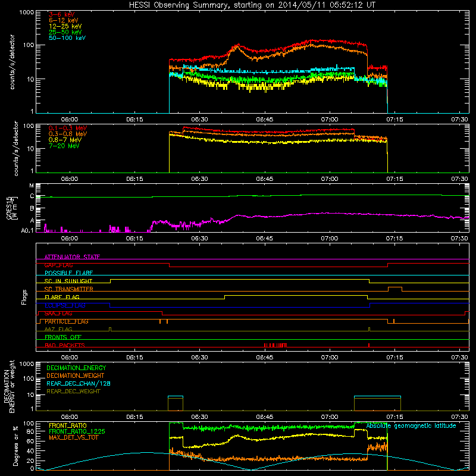Select the AAZ_FLAG label

(58, 329)
